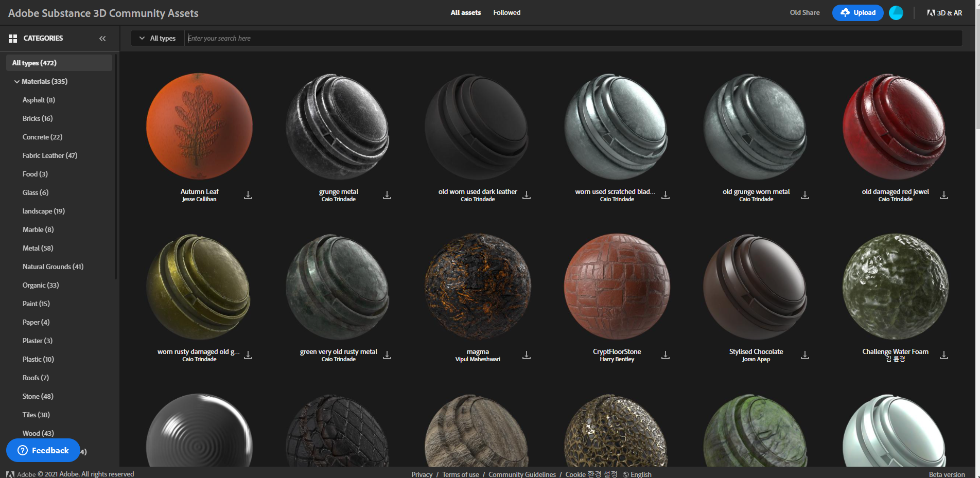Open the CryptFloorStone sphere thumbnail

click(x=617, y=287)
